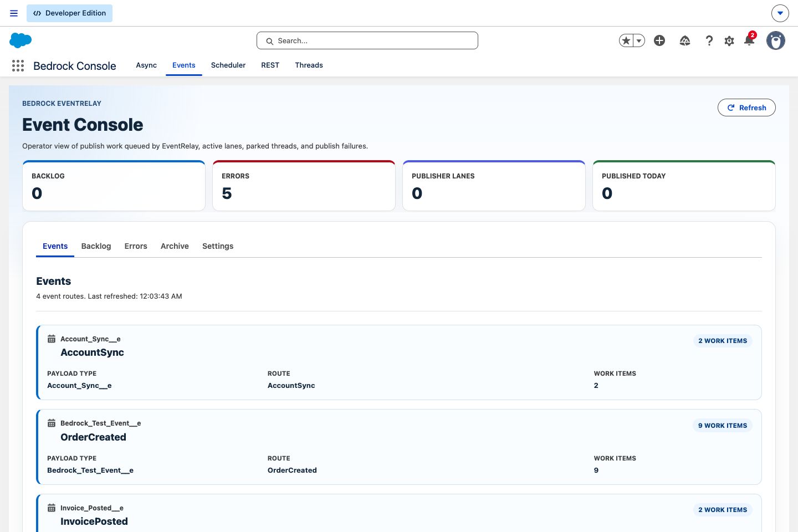Open the Setup gear menu
Screen dimensions: 798x532
click(729, 41)
